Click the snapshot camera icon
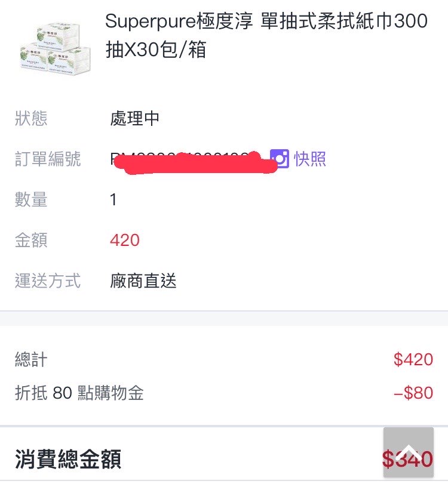The width and height of the screenshot is (448, 484). coord(280,159)
